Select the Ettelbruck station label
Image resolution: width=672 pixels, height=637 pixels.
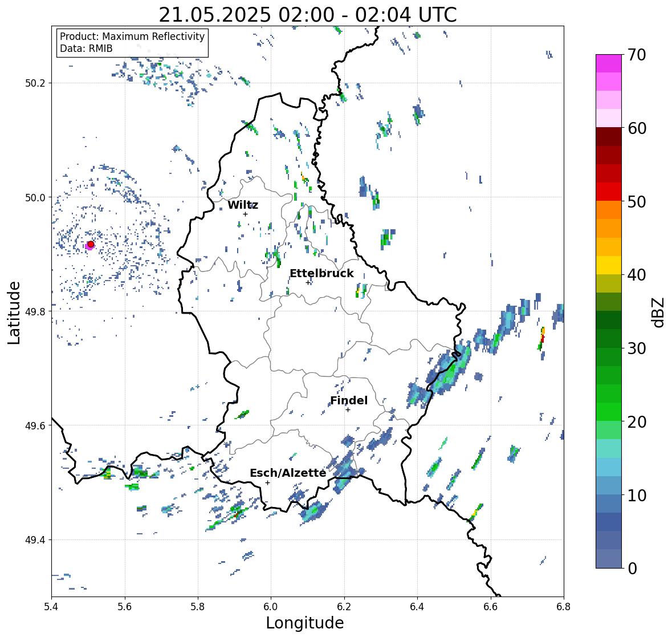point(321,273)
